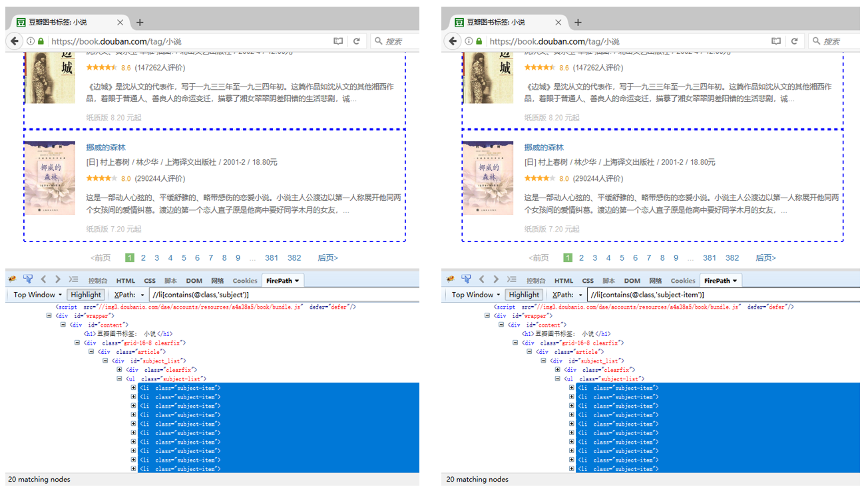Click the reload icon in the left browser
The image size is (868, 493).
click(357, 41)
